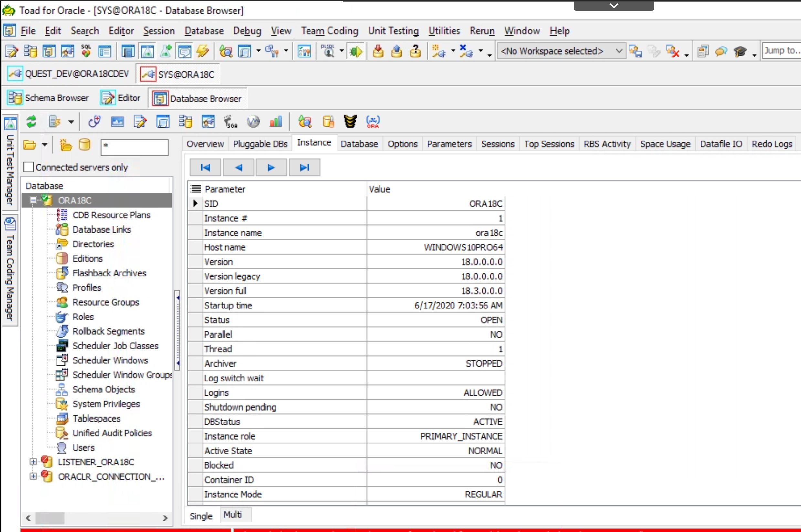Screen dimensions: 801x532
Task: Collapse the ORA18C tree node
Action: [x=33, y=200]
